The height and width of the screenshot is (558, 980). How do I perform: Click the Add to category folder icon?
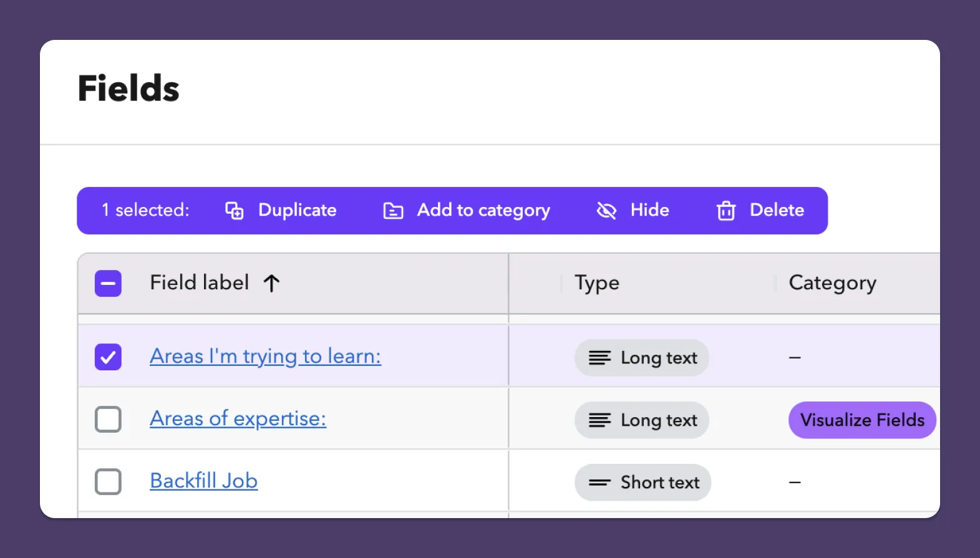(393, 211)
